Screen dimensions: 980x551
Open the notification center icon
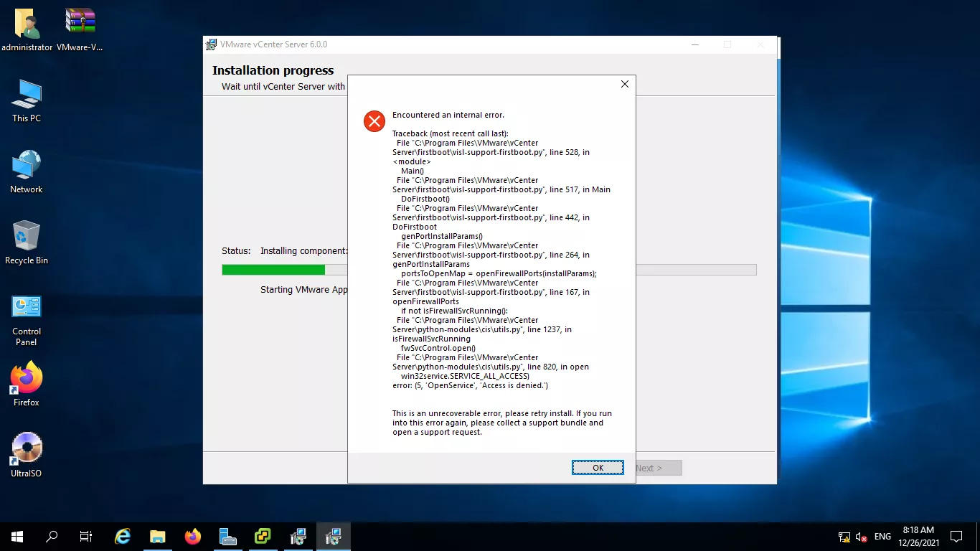click(956, 536)
